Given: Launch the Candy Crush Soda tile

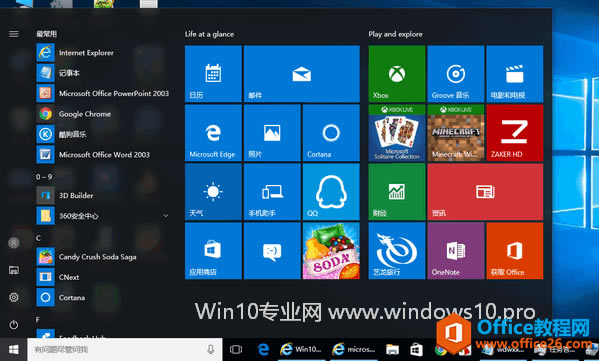Looking at the screenshot, I should 331,251.
